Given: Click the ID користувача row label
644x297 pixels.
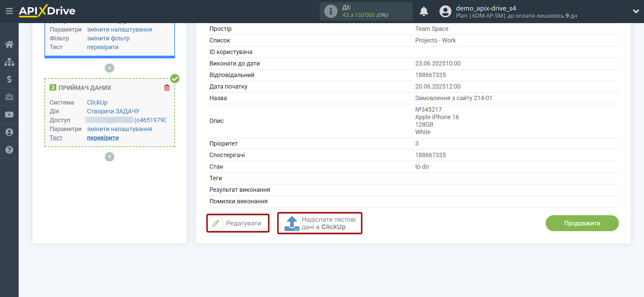Looking at the screenshot, I should 231,52.
